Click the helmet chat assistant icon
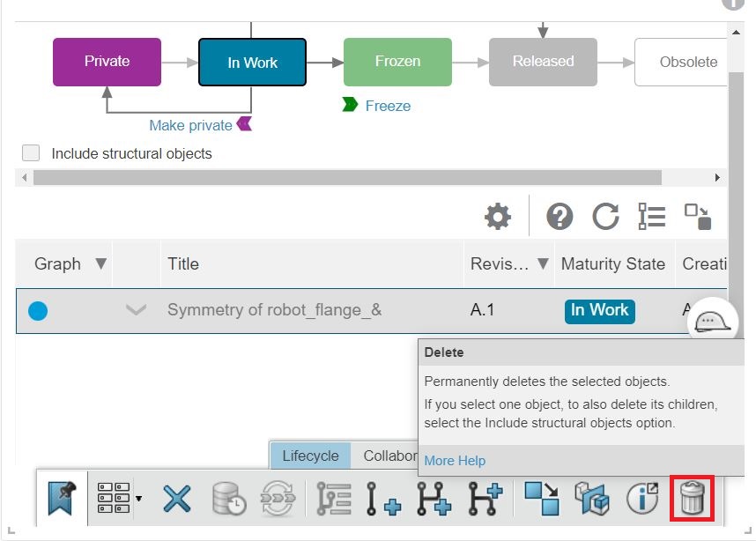 click(x=712, y=322)
